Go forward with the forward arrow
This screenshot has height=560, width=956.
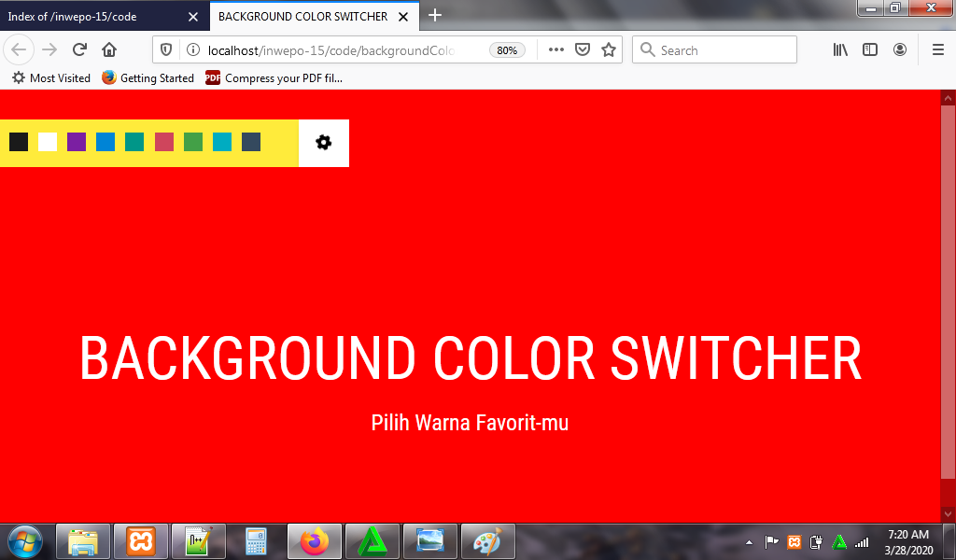point(49,50)
